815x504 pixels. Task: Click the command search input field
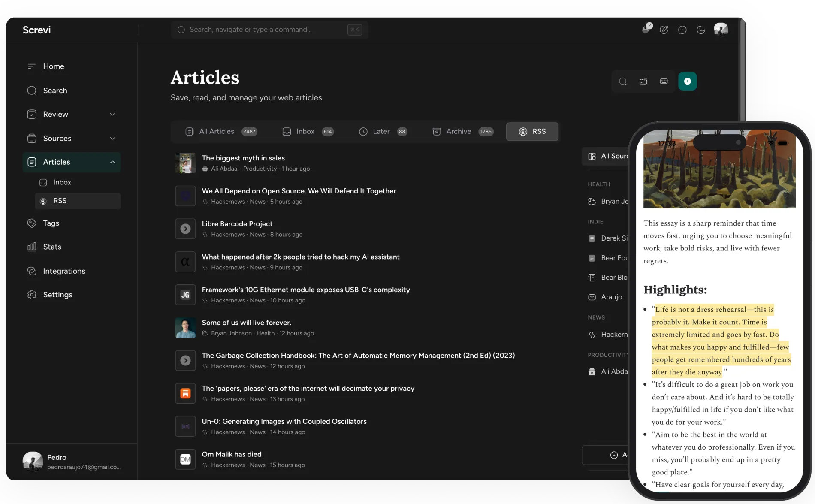pyautogui.click(x=269, y=30)
